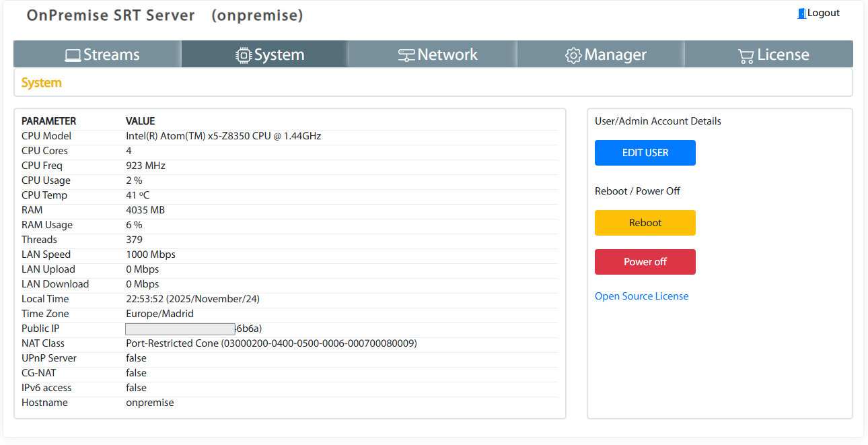Switch to the Network tab

447,55
